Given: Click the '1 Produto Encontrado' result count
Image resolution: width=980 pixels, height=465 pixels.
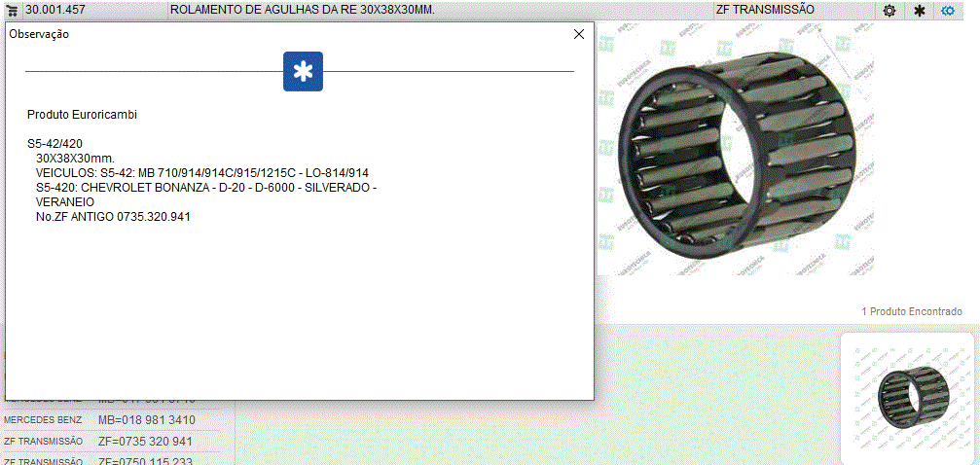Looking at the screenshot, I should coord(911,311).
